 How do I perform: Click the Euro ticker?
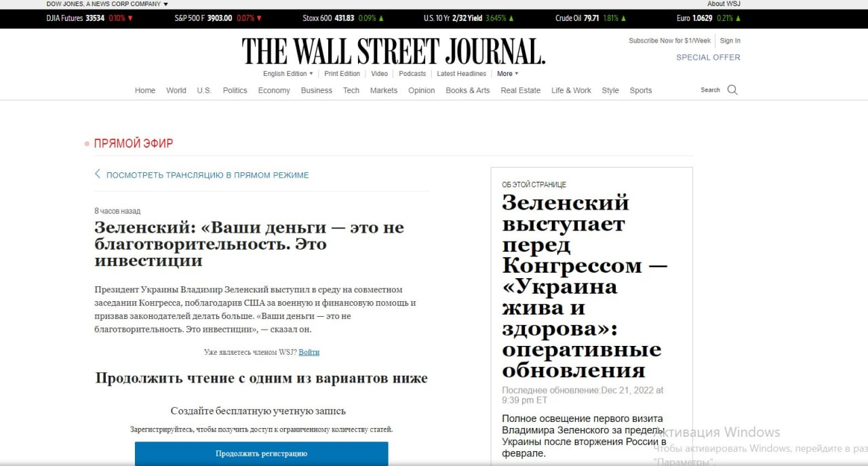709,18
